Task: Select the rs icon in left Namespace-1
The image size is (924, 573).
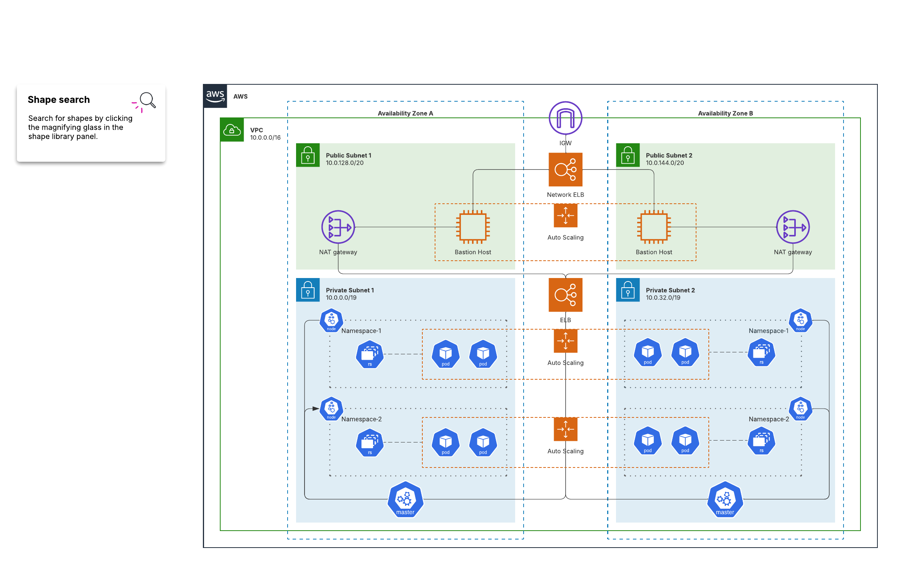Action: coord(370,354)
